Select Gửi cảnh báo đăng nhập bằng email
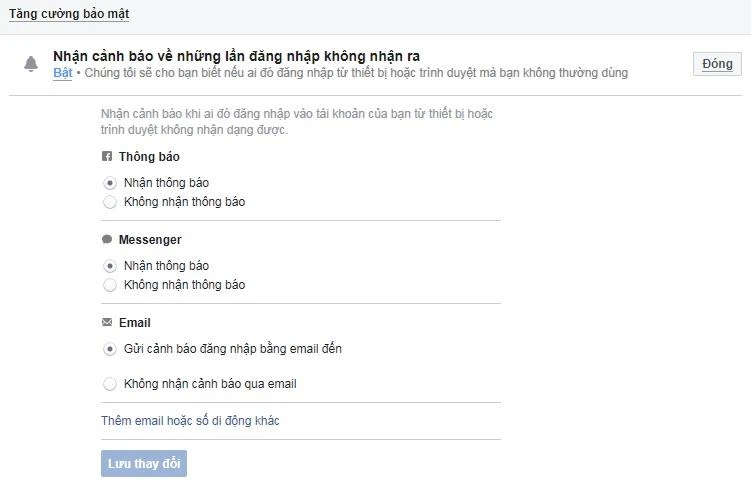Viewport: 751px width, 482px height. pos(110,349)
